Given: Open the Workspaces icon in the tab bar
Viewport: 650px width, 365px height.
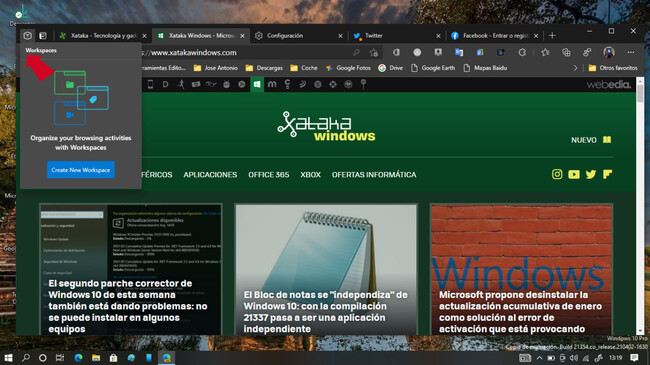Looking at the screenshot, I should pyautogui.click(x=27, y=36).
